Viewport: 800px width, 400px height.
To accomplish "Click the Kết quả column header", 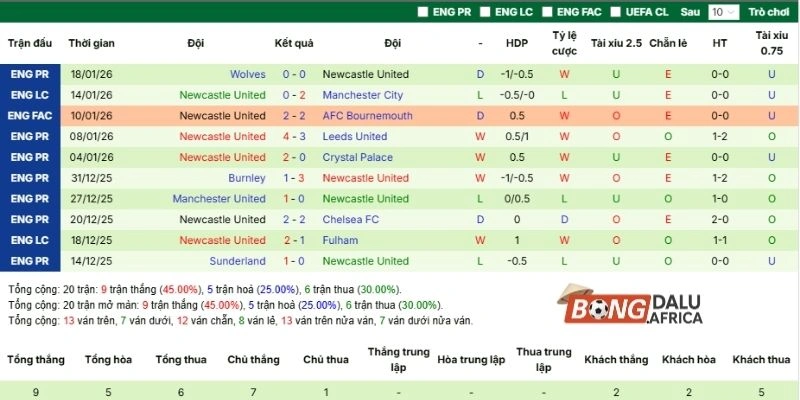I will pyautogui.click(x=294, y=44).
